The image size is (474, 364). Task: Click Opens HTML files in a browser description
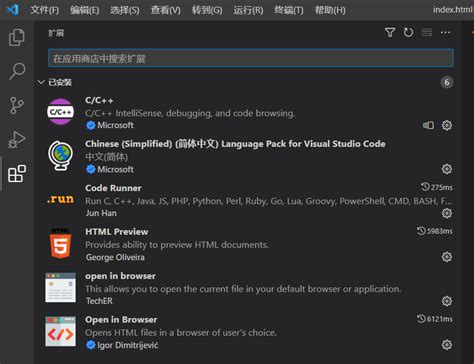click(x=181, y=333)
